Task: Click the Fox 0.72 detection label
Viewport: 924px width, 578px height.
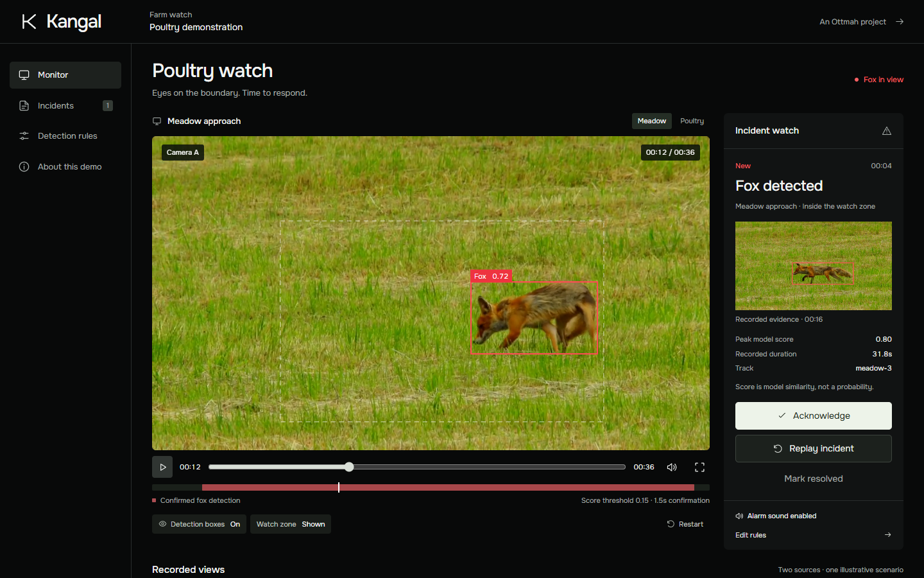Action: click(x=491, y=276)
